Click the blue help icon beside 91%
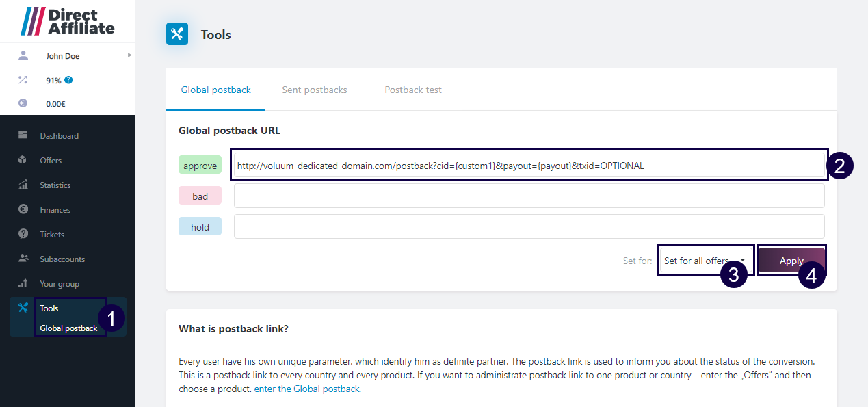 point(68,80)
